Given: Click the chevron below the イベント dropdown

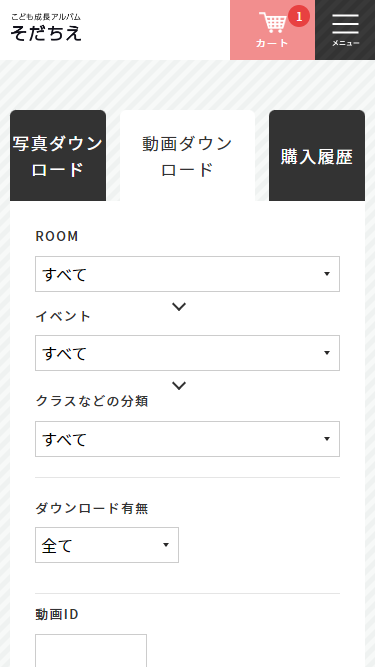Looking at the screenshot, I should [x=179, y=385].
